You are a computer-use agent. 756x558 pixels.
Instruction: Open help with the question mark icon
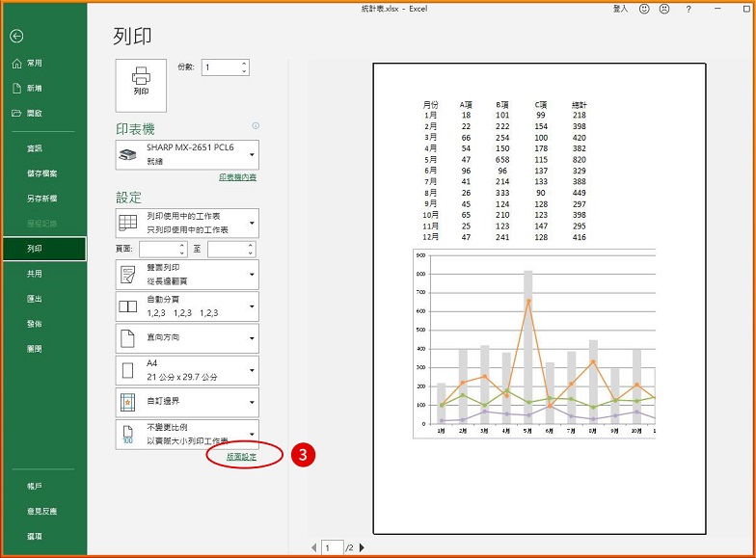pos(688,9)
